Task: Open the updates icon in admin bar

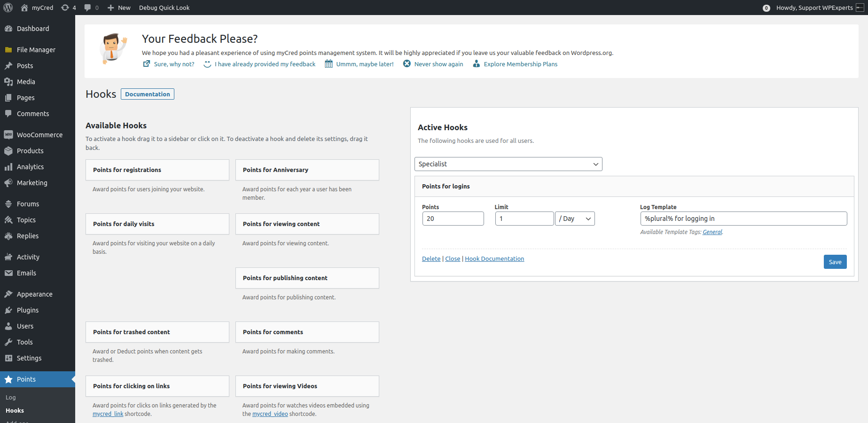Action: (65, 8)
